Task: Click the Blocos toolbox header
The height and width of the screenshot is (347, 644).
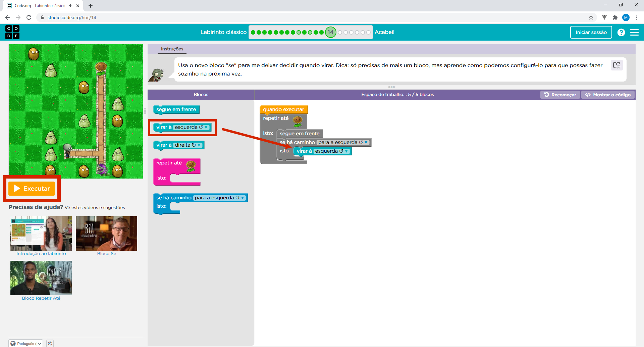Action: pos(201,95)
